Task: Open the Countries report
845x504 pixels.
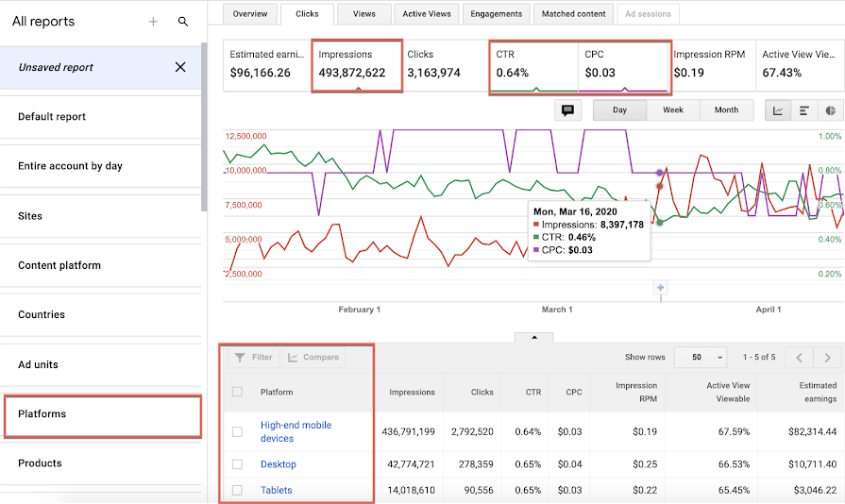Action: click(x=101, y=315)
